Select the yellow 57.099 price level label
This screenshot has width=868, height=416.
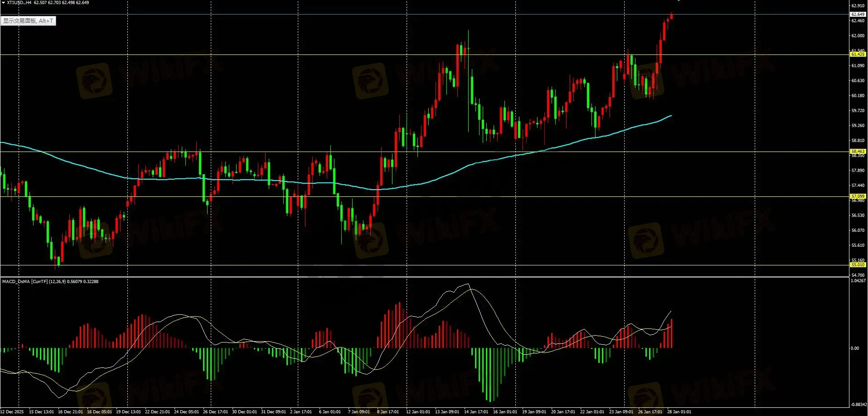858,196
